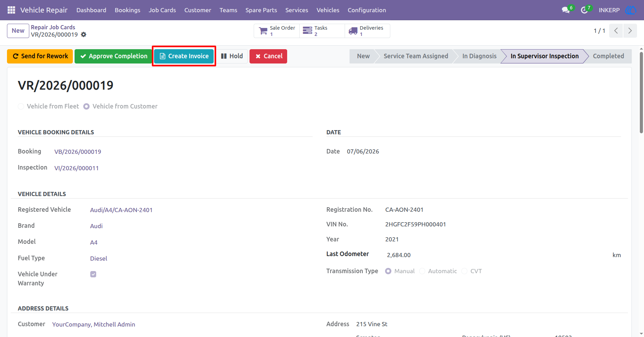Select Vehicle from Customer radio option
This screenshot has height=337, width=644.
(x=86, y=106)
